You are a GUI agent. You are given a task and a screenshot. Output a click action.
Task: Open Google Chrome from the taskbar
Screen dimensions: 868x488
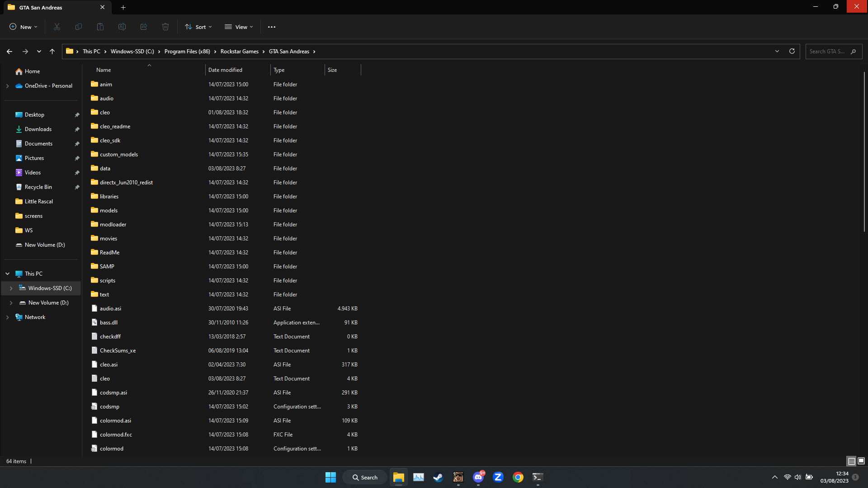click(518, 477)
